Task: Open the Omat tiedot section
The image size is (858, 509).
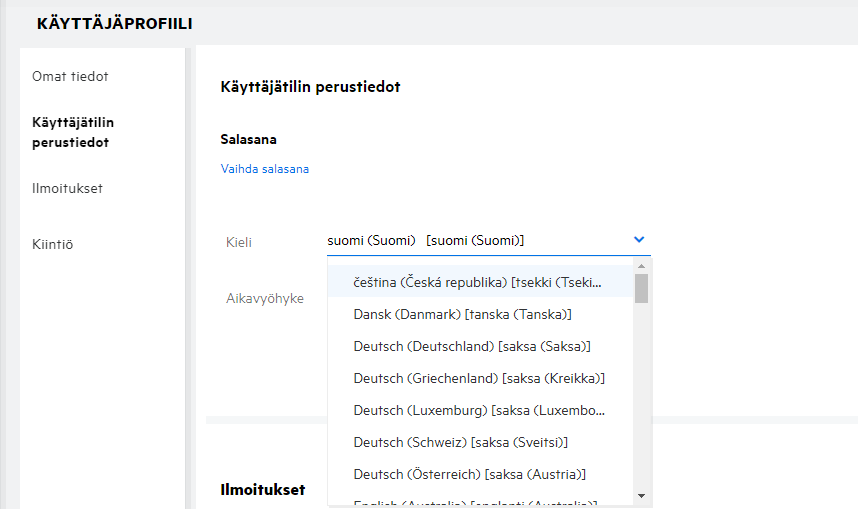Action: pos(70,76)
